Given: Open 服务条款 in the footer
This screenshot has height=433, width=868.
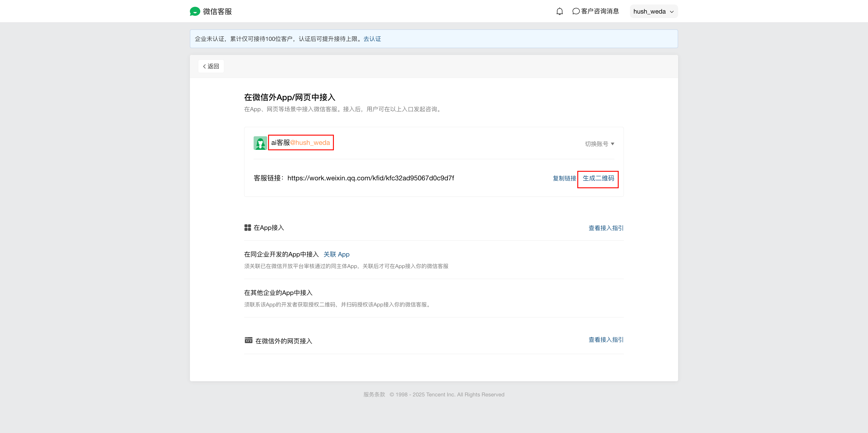Looking at the screenshot, I should click(x=374, y=395).
